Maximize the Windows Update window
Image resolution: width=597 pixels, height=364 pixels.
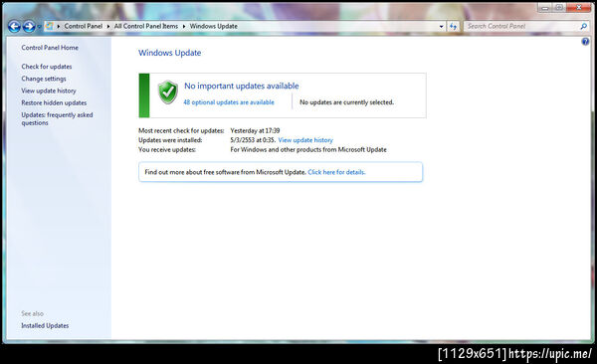click(x=559, y=8)
